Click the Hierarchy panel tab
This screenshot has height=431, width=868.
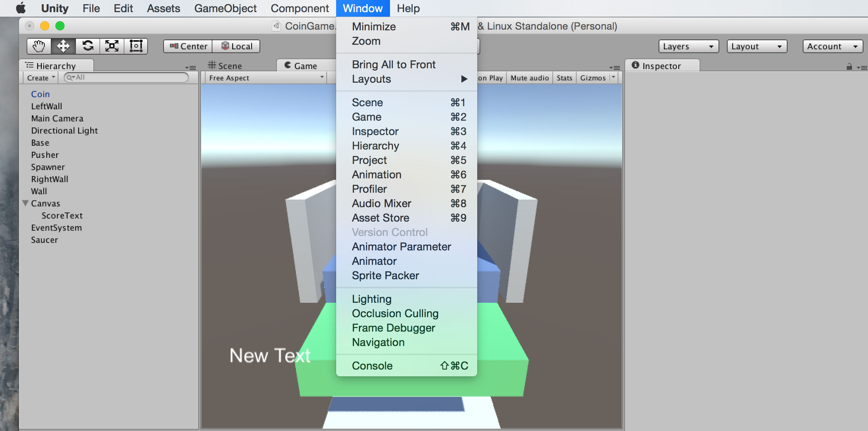point(57,66)
